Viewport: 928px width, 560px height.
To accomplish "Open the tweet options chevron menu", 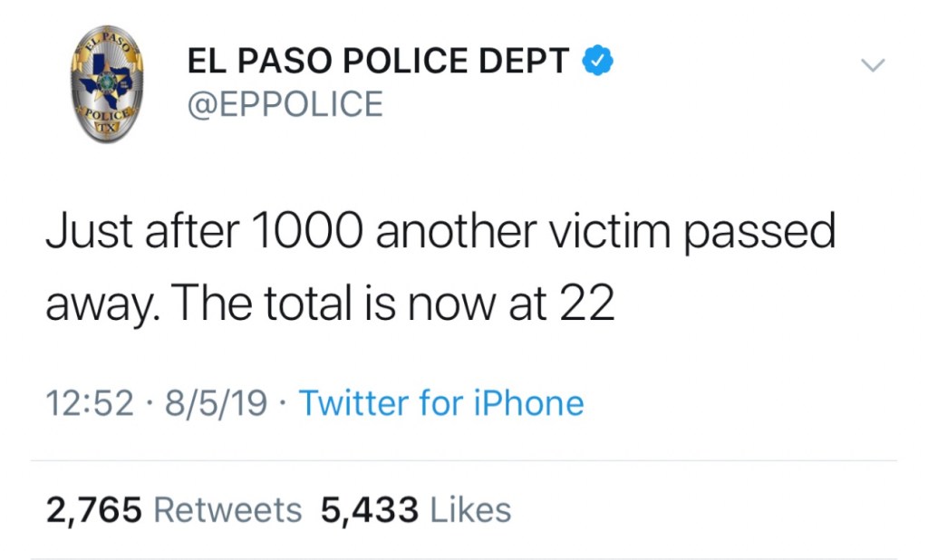I will pos(872,64).
